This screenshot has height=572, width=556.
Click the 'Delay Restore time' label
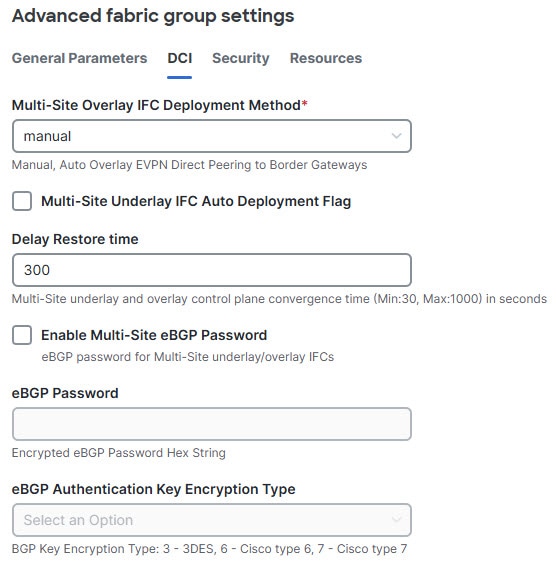75,239
